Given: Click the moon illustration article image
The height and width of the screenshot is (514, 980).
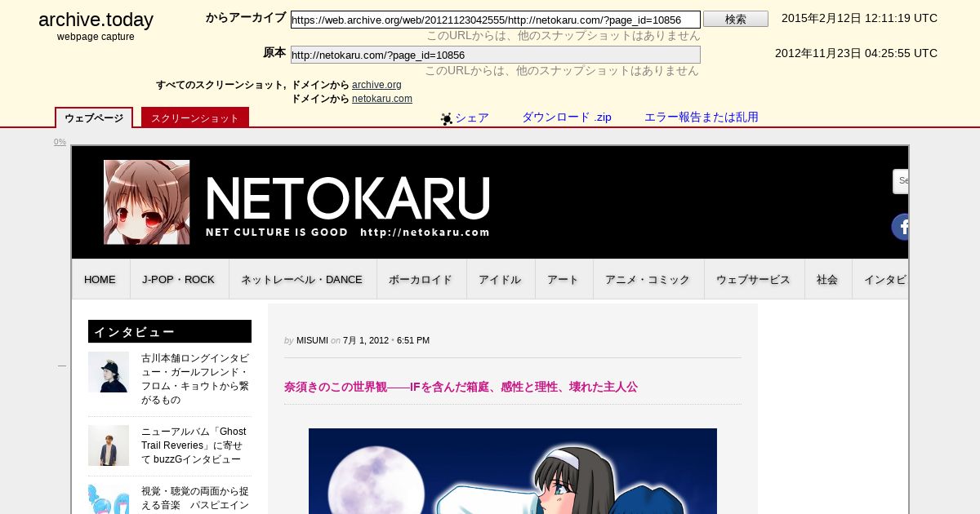Looking at the screenshot, I should pyautogui.click(x=513, y=471).
